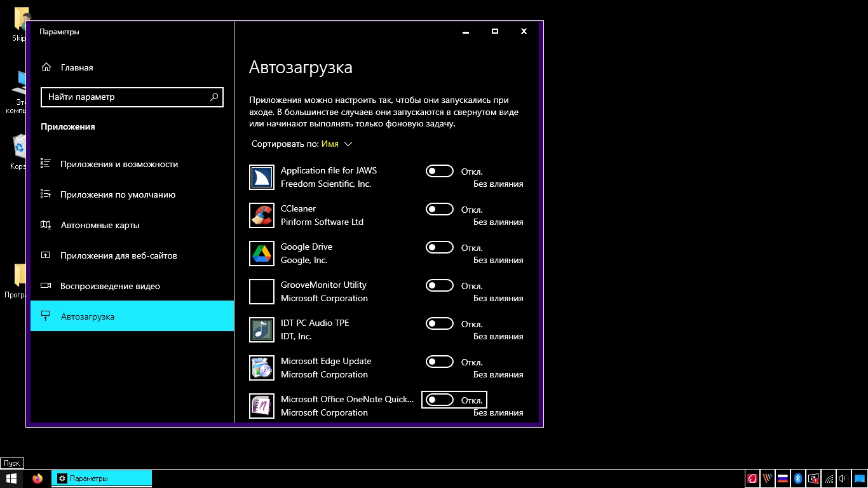
Task: Click the Microsoft Edge Update icon
Action: 262,368
